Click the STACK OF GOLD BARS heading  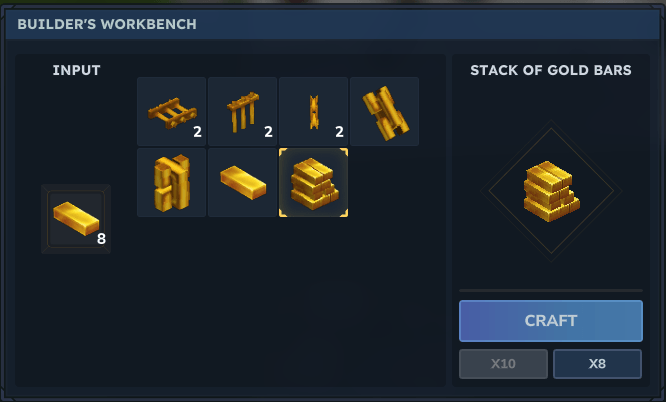(551, 70)
